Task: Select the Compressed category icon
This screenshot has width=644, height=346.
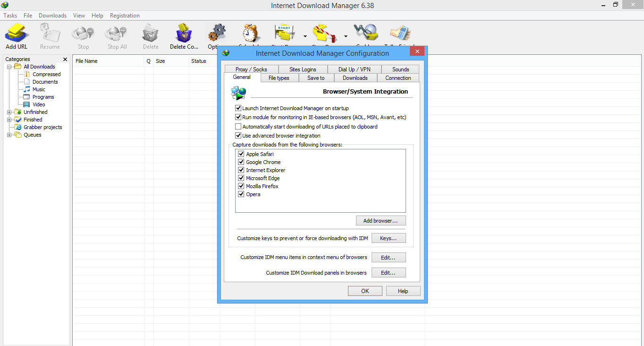Action: 27,74
